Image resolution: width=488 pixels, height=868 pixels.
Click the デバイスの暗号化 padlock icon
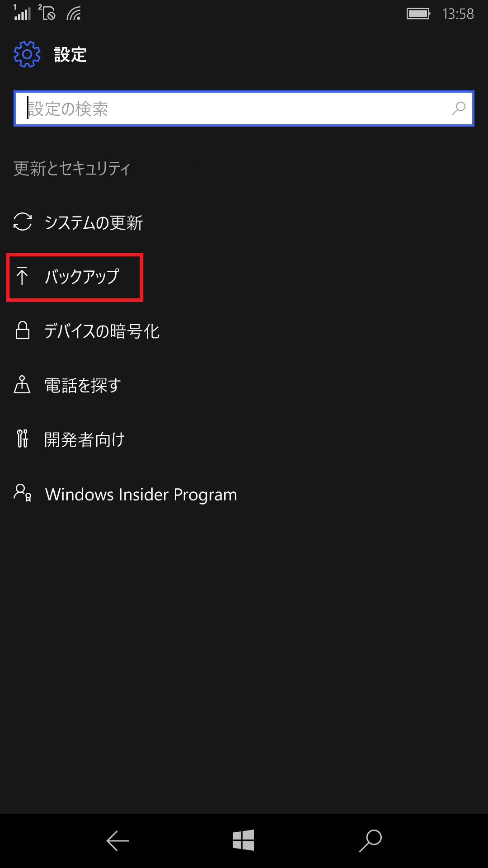(23, 330)
